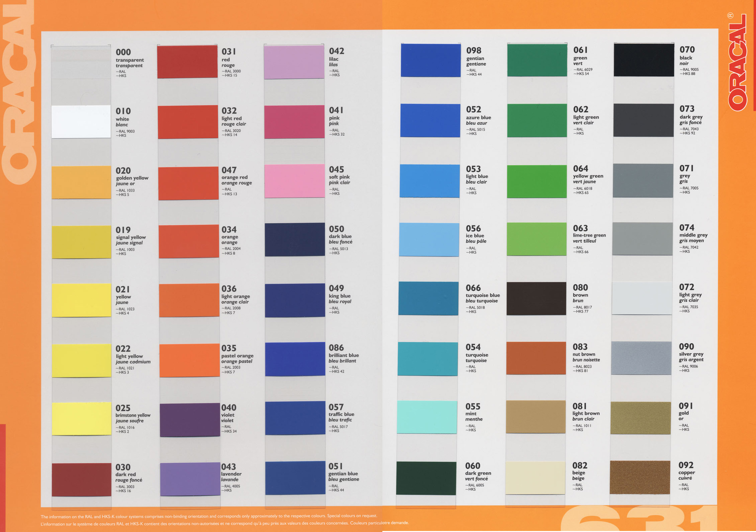Pick the 043 lavender swatch
This screenshot has height=532, width=756.
pos(190,479)
